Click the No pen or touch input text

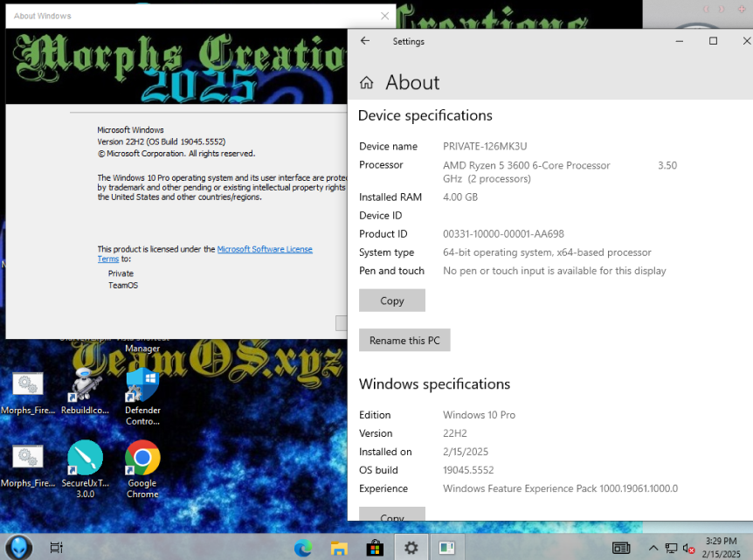point(554,271)
